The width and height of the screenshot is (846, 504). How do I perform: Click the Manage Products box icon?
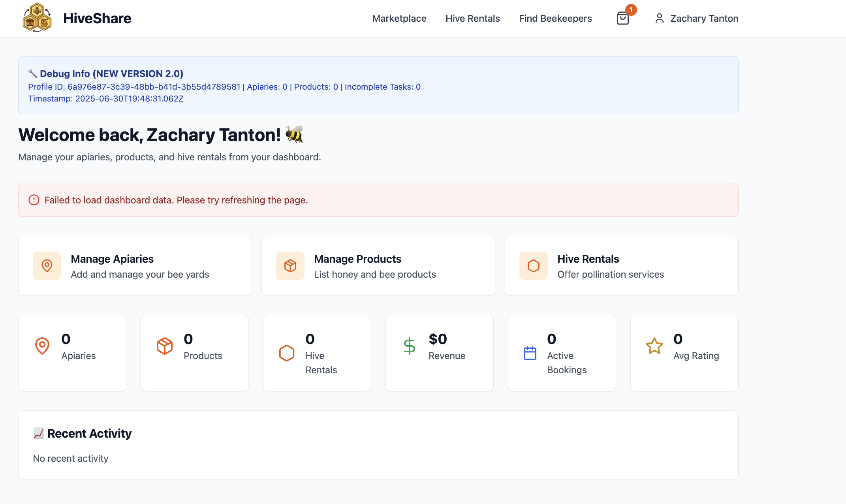tap(290, 266)
